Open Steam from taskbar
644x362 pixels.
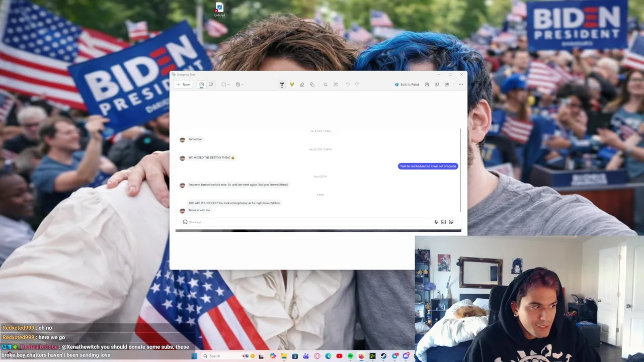[383, 356]
